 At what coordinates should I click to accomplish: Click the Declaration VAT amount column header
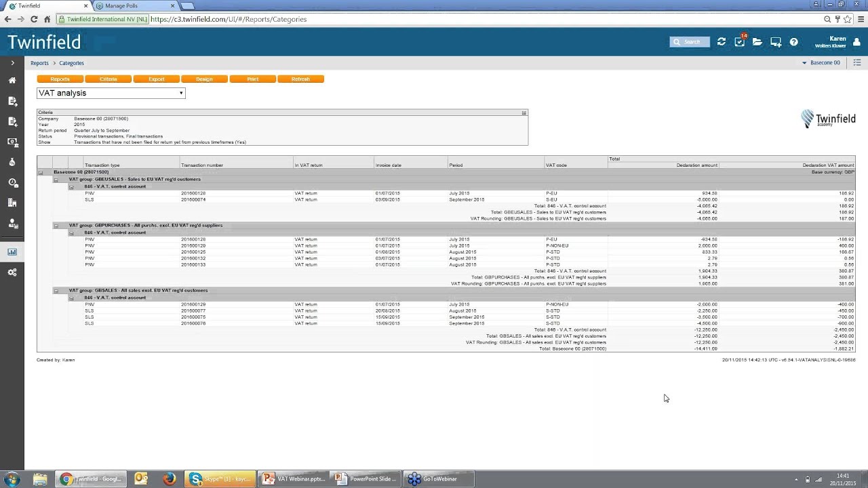pos(828,165)
